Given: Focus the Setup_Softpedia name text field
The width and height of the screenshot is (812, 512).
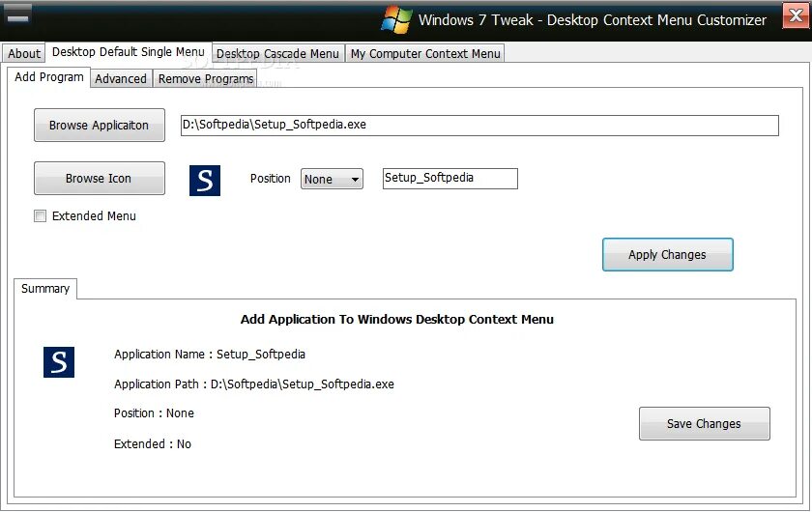Looking at the screenshot, I should (450, 179).
